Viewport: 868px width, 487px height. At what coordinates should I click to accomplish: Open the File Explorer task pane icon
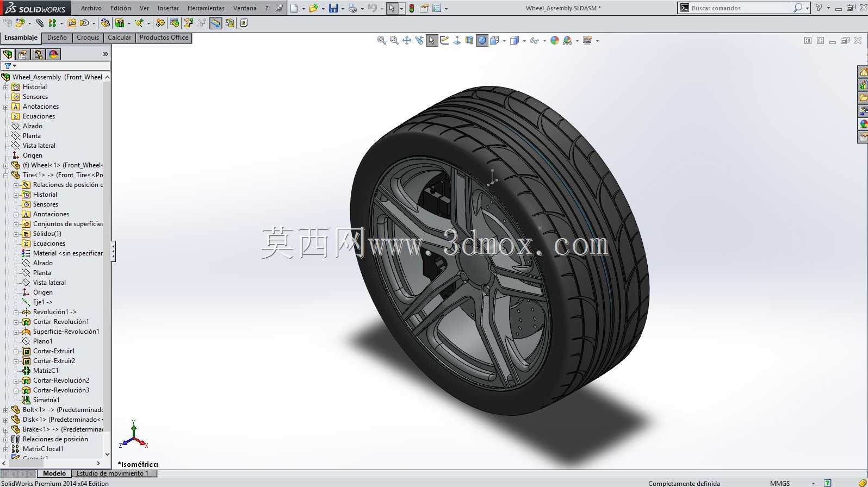tap(863, 98)
